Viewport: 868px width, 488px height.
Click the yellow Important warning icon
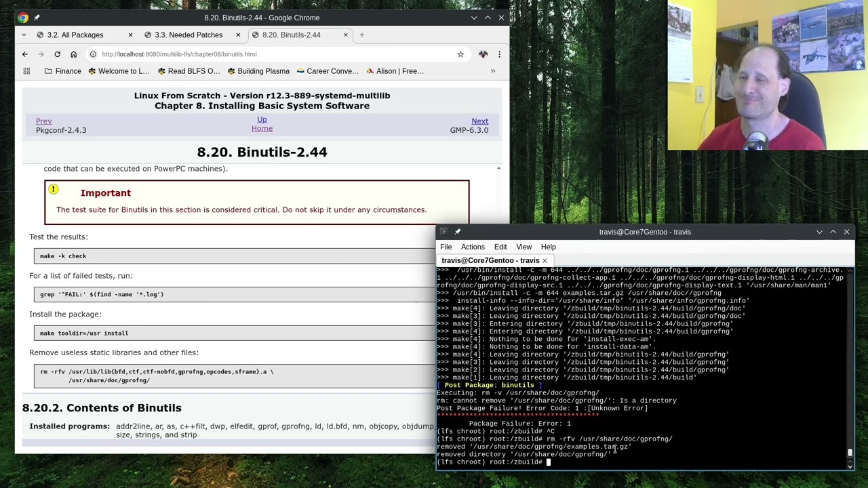coord(53,190)
